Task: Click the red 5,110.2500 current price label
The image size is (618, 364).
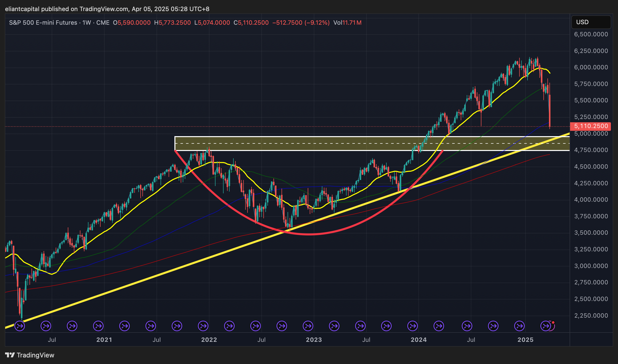Action: (591, 126)
